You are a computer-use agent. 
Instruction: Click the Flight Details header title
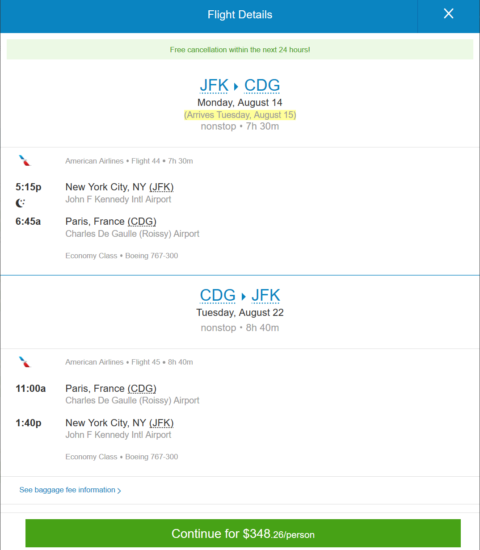click(240, 14)
